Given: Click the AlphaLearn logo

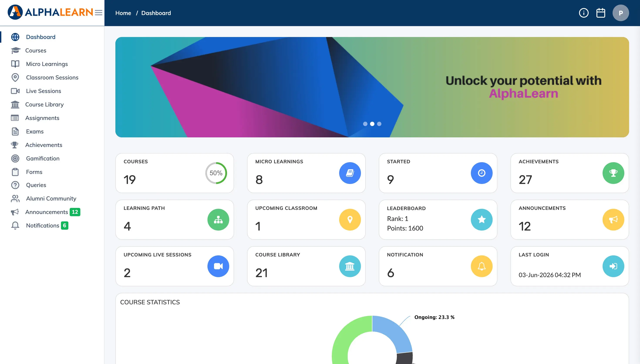Looking at the screenshot, I should pyautogui.click(x=50, y=12).
